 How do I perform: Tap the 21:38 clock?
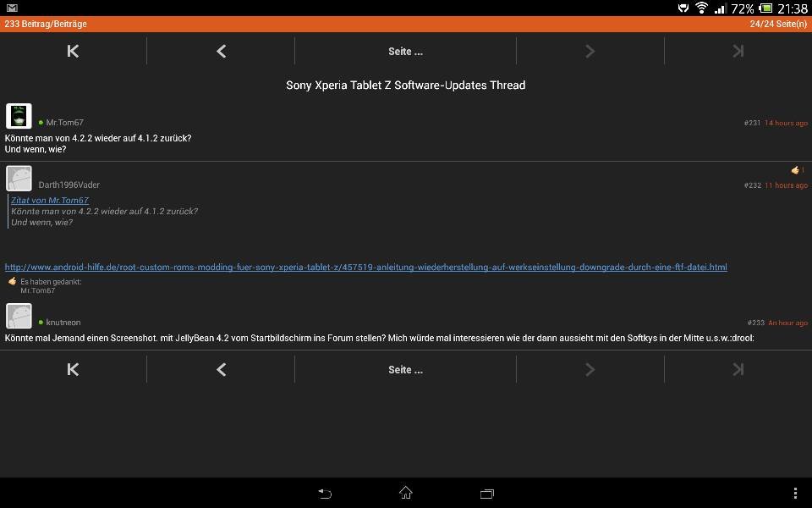point(793,8)
